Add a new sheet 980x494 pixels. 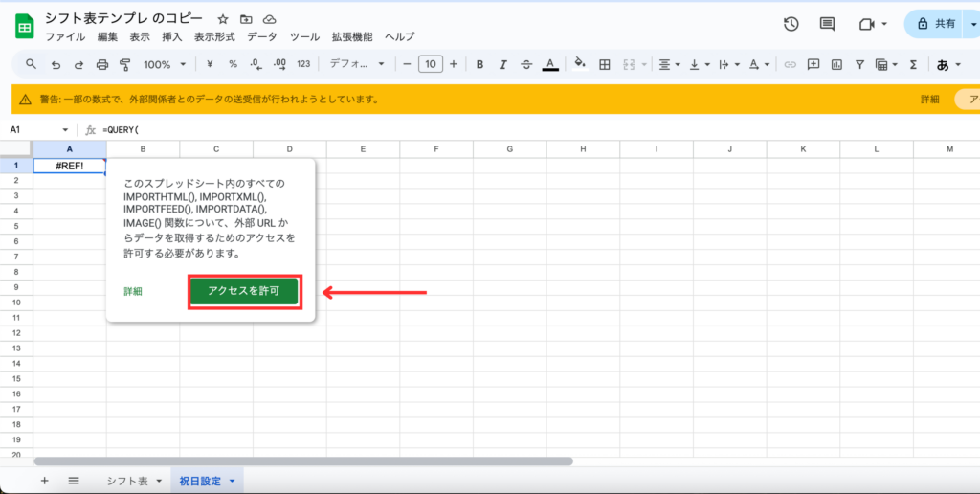pos(44,481)
